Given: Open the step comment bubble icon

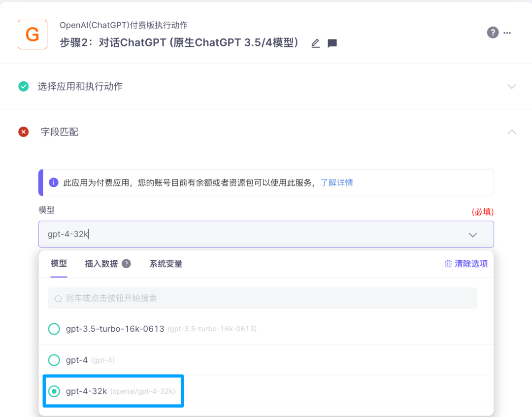Looking at the screenshot, I should (x=332, y=43).
